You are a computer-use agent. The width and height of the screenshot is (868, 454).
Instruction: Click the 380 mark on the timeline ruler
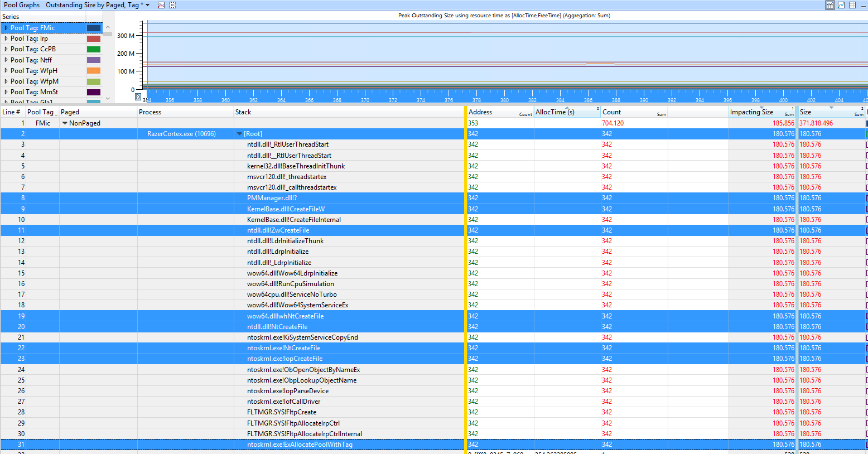[x=504, y=100]
